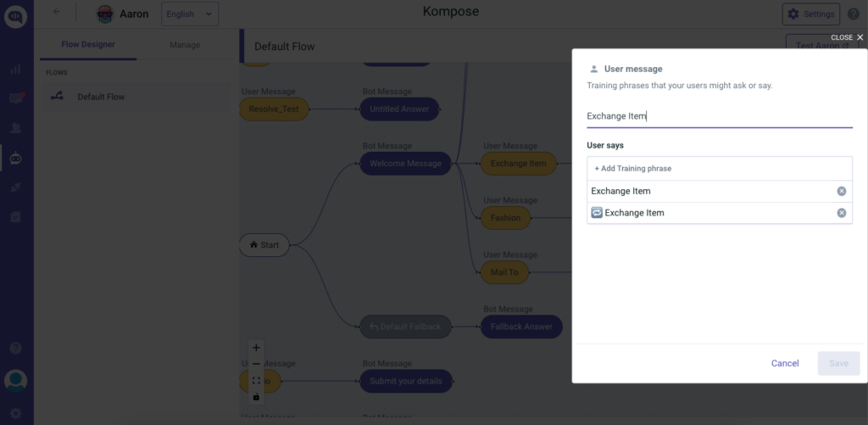The width and height of the screenshot is (868, 425).
Task: Open the Settings button
Action: click(x=810, y=14)
